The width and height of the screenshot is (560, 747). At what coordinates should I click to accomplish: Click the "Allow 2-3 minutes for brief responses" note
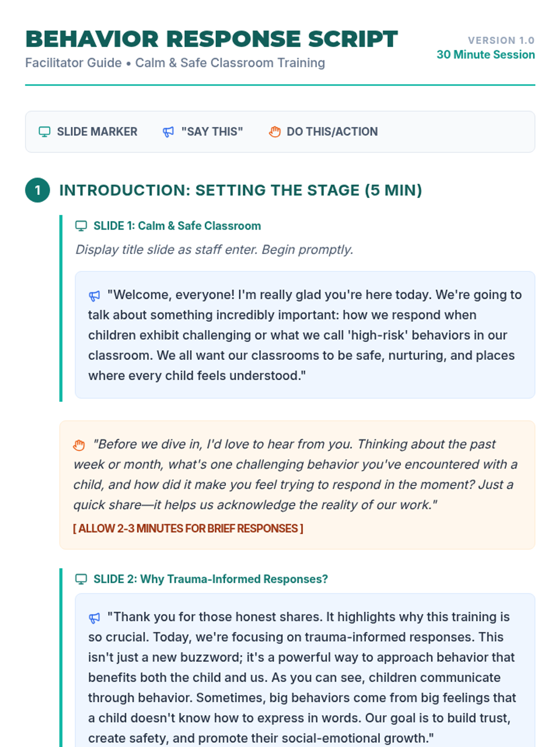click(x=188, y=529)
